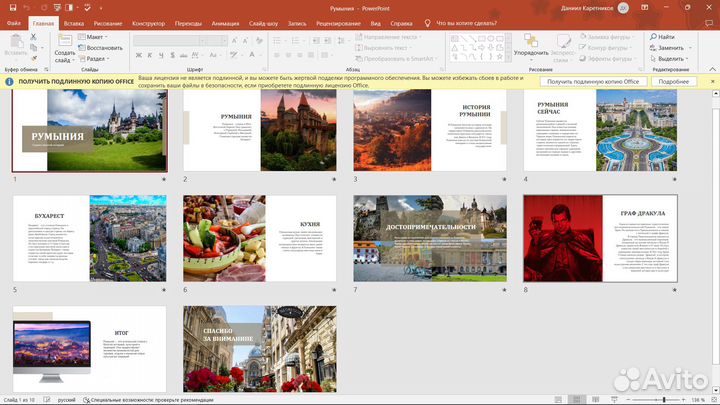
Task: Expand the Выделить selection dropdown
Action: coord(672,59)
